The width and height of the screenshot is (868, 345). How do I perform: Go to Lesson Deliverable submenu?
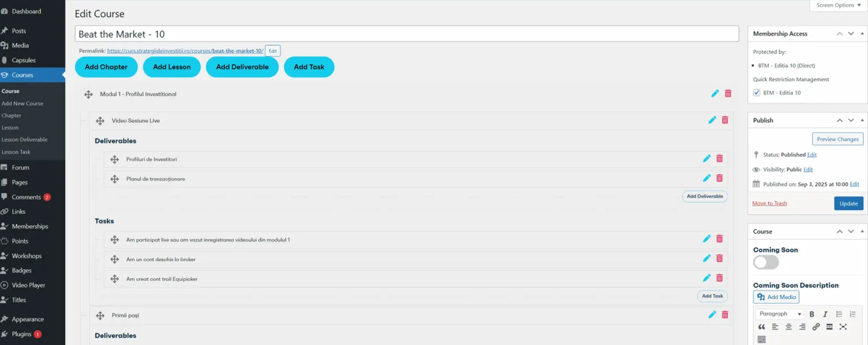point(24,140)
